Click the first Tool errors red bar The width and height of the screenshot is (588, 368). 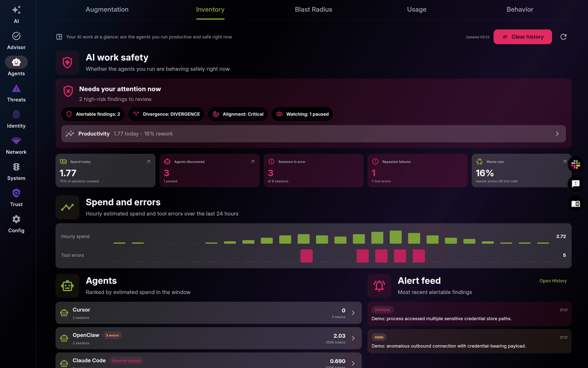pos(306,256)
